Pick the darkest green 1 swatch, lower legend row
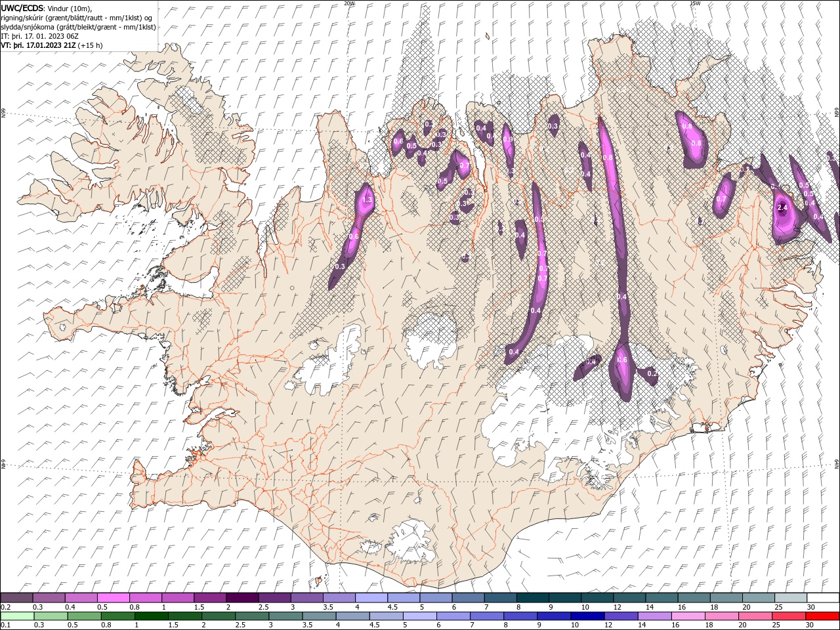The image size is (840, 630). click(x=152, y=616)
